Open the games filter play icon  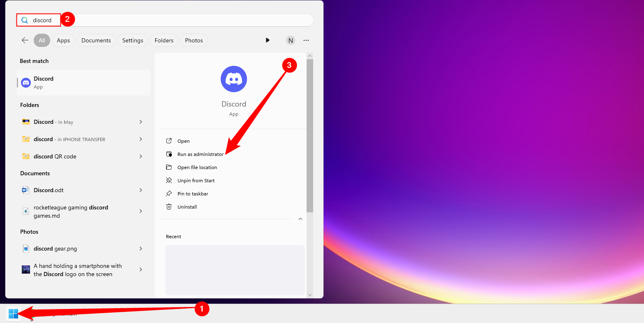point(268,40)
